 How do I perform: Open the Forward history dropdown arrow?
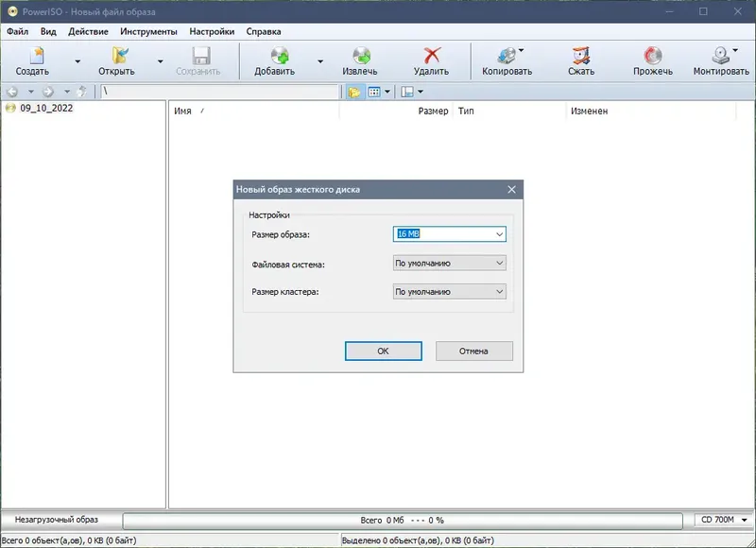67,92
